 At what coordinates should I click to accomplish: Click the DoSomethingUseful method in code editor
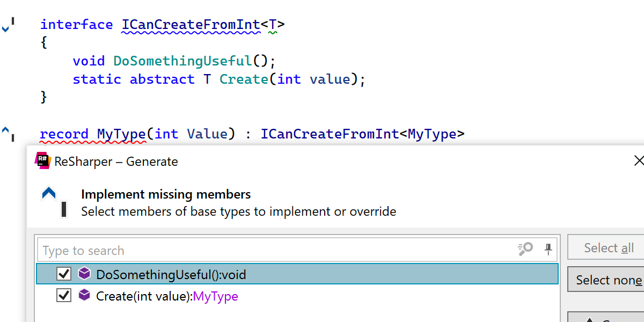click(x=182, y=61)
